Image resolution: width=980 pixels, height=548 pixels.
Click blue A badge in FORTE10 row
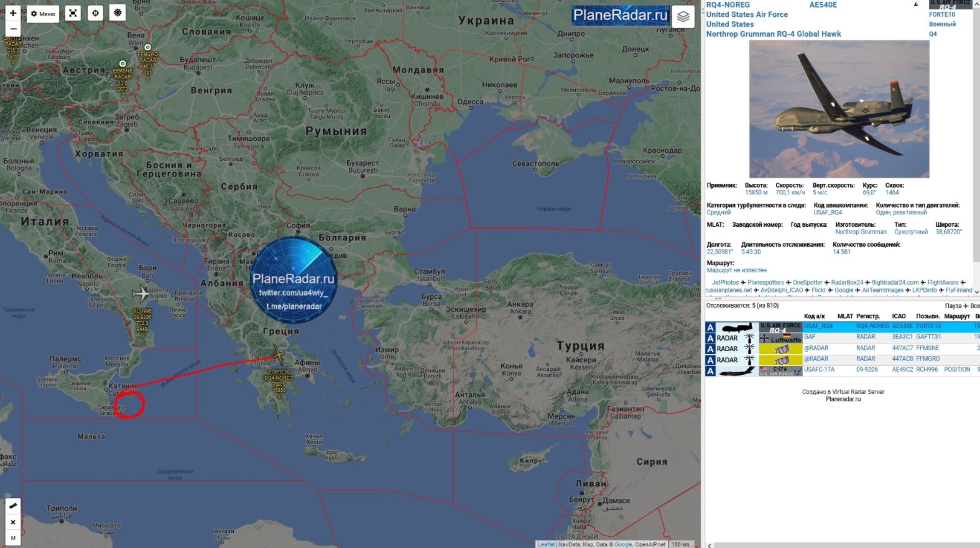tap(710, 327)
